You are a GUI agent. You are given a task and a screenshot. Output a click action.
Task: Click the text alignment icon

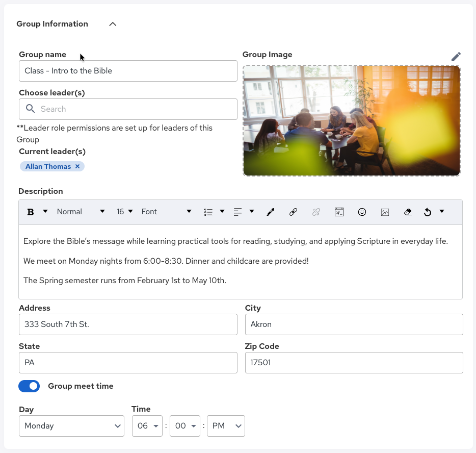pos(237,212)
